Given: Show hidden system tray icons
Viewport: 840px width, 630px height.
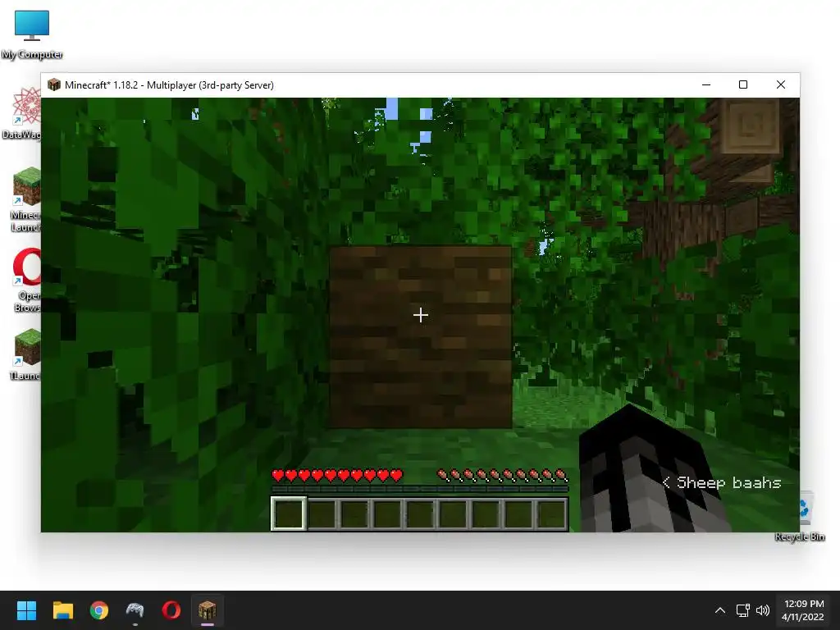Looking at the screenshot, I should [x=720, y=610].
